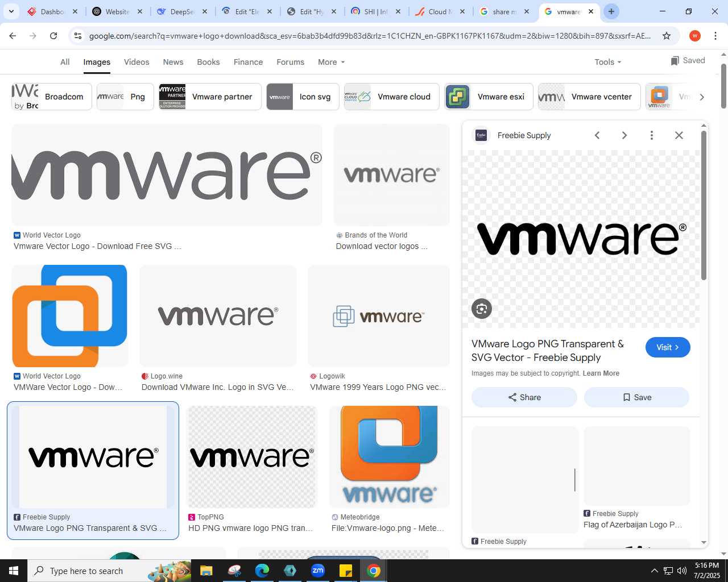Show next image in preview panel
The width and height of the screenshot is (728, 582).
(624, 135)
